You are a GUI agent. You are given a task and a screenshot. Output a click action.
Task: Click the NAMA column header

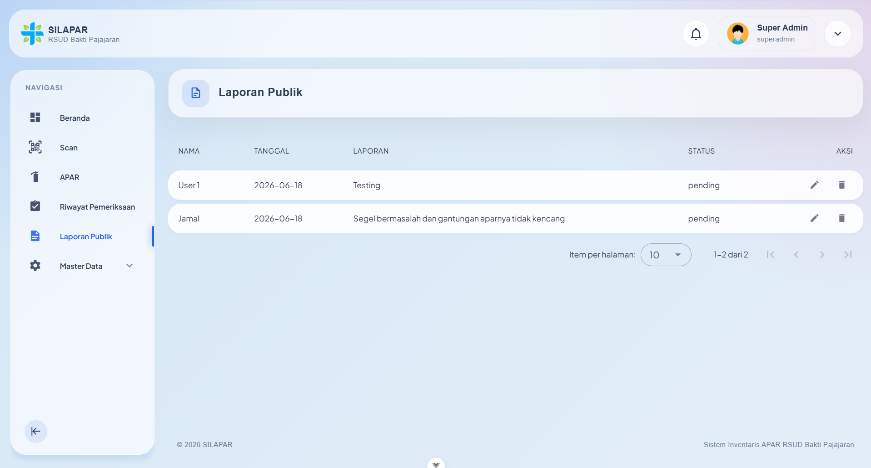click(x=189, y=151)
